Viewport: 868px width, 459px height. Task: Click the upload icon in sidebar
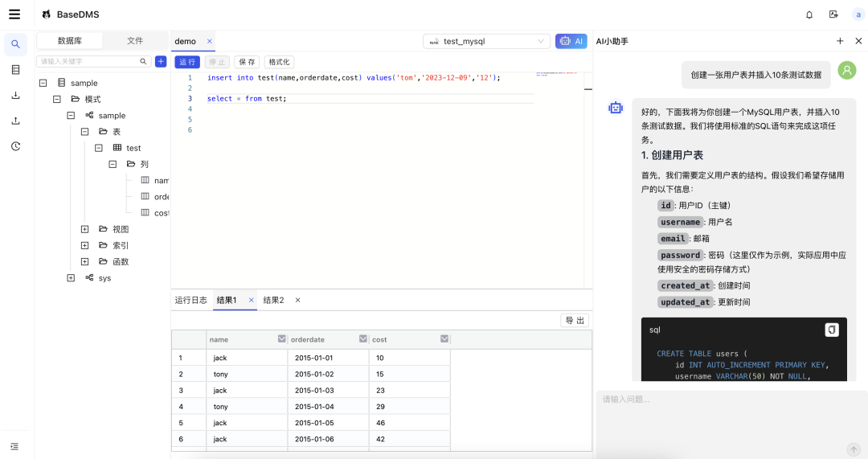(15, 121)
